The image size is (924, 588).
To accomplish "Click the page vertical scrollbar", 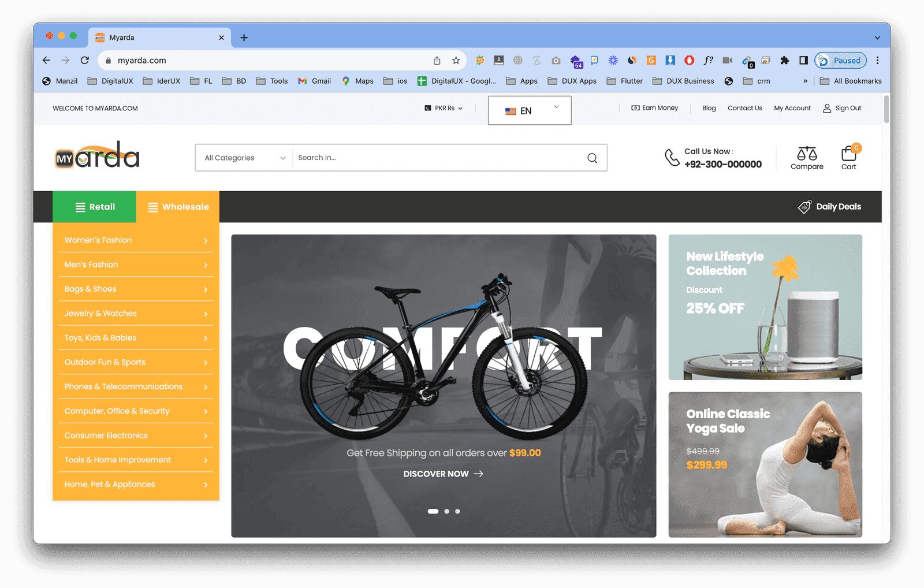I will point(886,110).
